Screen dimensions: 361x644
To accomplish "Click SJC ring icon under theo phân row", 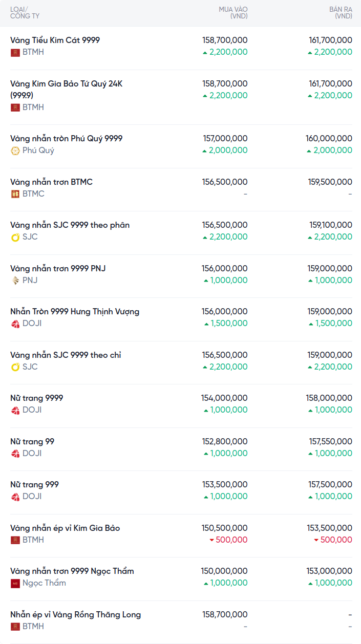I will pyautogui.click(x=15, y=237).
